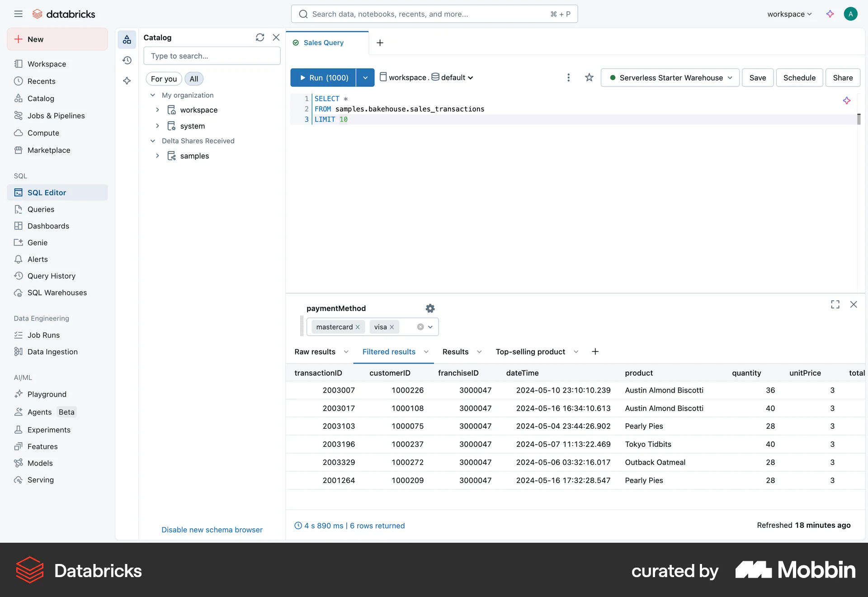This screenshot has height=597, width=868.
Task: Favorite the query with the star icon
Action: 589,78
